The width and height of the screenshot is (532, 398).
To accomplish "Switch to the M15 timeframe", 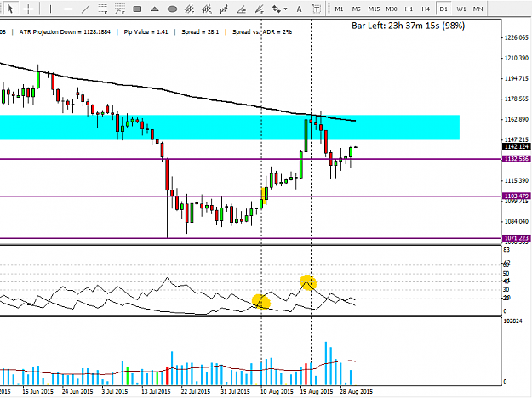I will point(374,9).
